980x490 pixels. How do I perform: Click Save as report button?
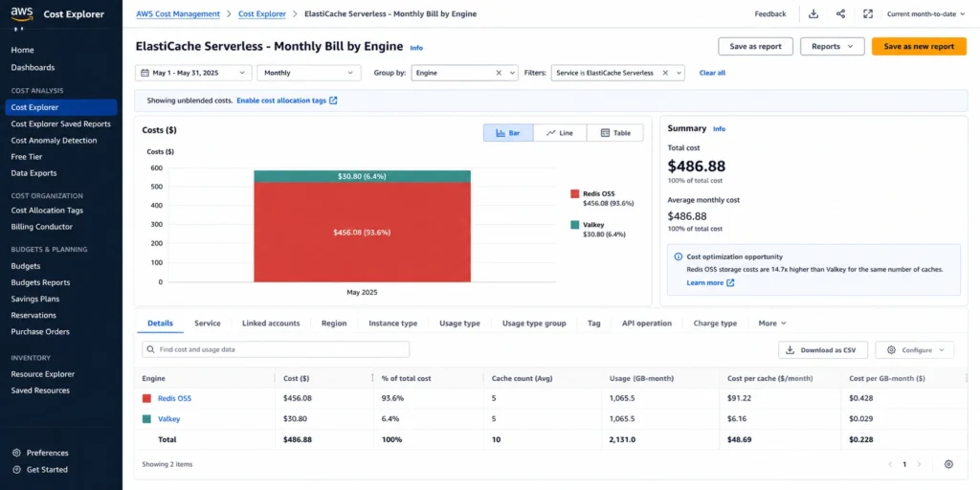point(756,46)
